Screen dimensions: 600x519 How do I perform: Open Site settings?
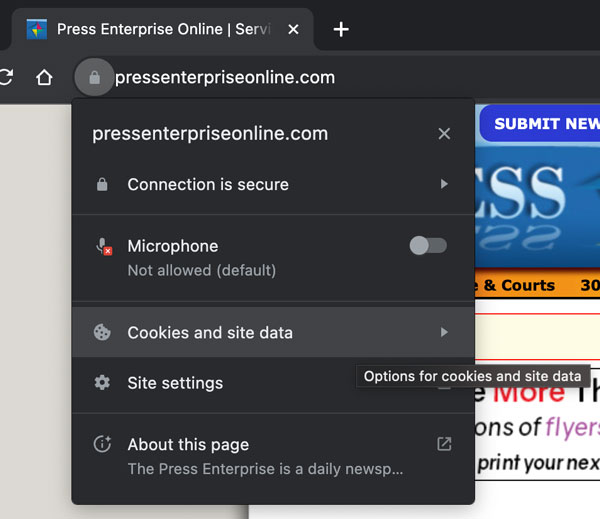pos(273,383)
